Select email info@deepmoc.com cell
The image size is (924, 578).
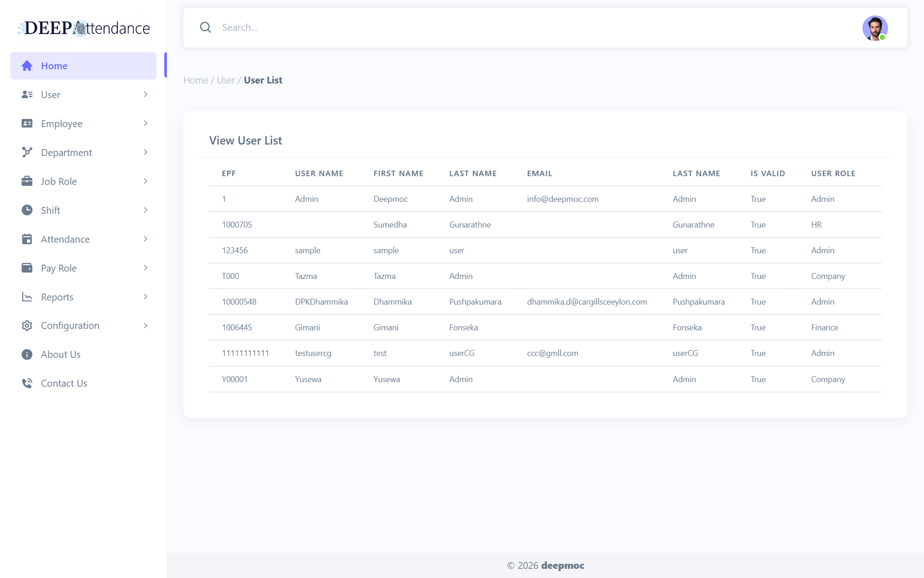562,199
